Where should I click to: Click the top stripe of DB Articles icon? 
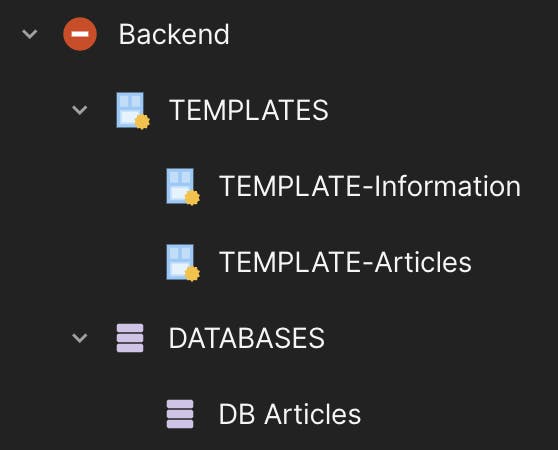click(x=180, y=404)
